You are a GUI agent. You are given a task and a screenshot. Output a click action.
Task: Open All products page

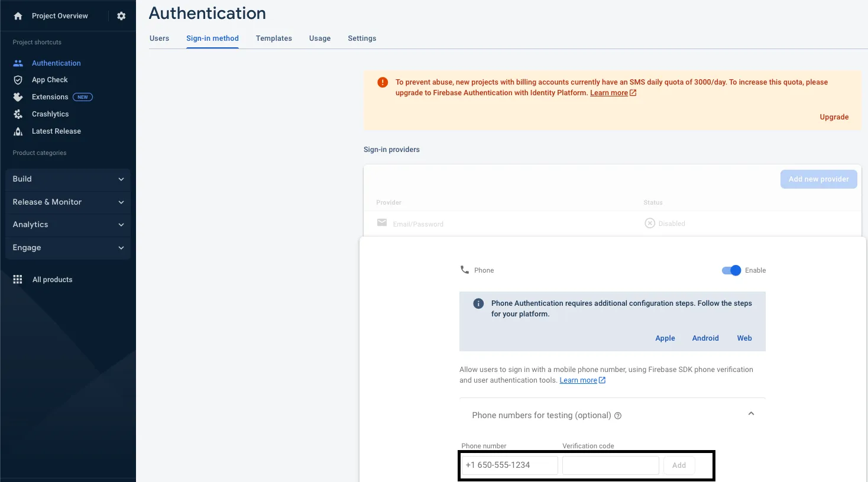52,280
